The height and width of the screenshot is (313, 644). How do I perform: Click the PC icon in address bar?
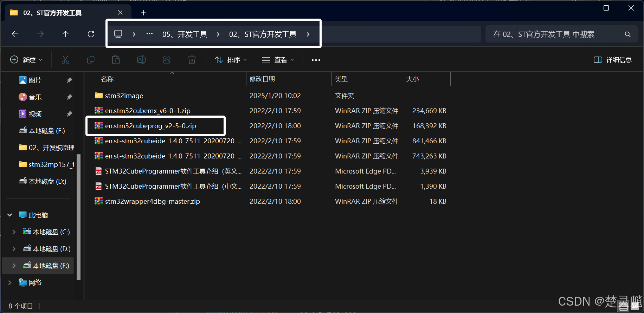click(118, 34)
